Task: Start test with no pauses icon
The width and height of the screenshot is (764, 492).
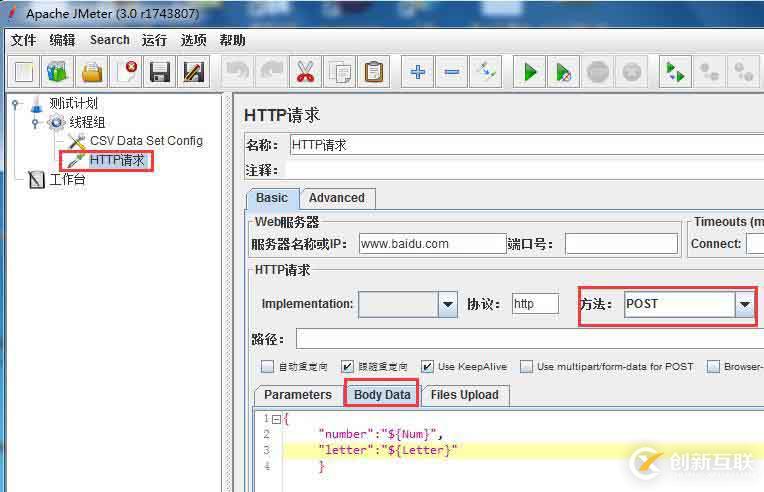Action: 564,72
